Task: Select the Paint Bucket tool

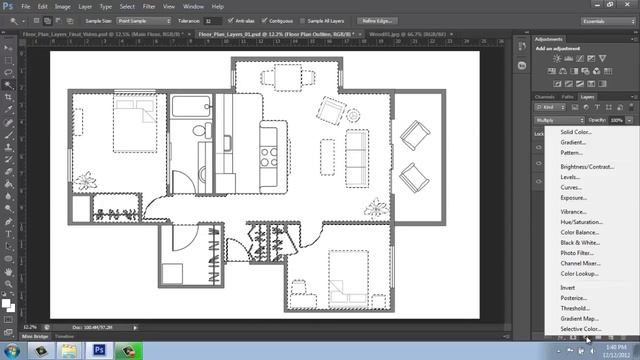Action: [x=8, y=184]
